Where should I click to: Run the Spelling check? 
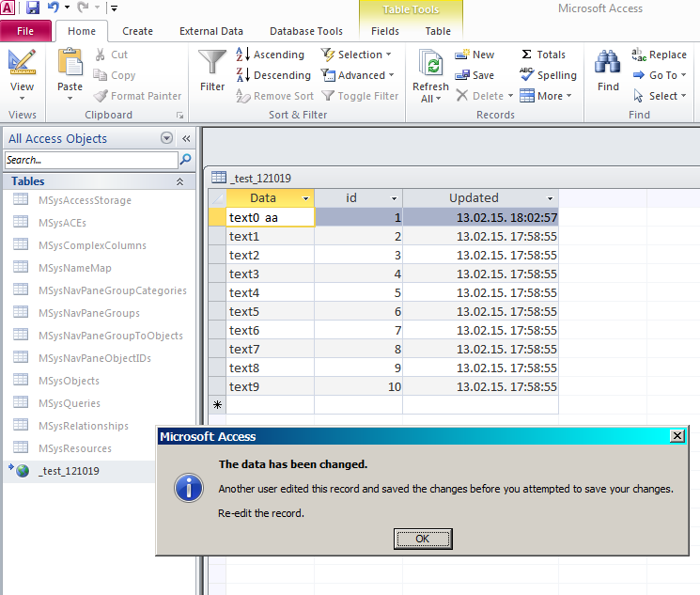click(x=548, y=75)
